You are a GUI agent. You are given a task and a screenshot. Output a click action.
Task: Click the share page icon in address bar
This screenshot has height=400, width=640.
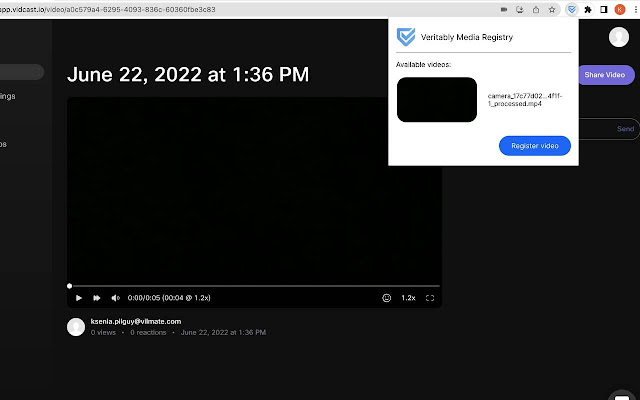[536, 9]
